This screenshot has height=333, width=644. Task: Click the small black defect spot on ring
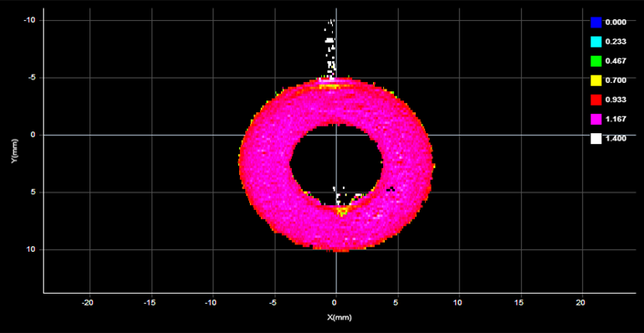pyautogui.click(x=390, y=189)
